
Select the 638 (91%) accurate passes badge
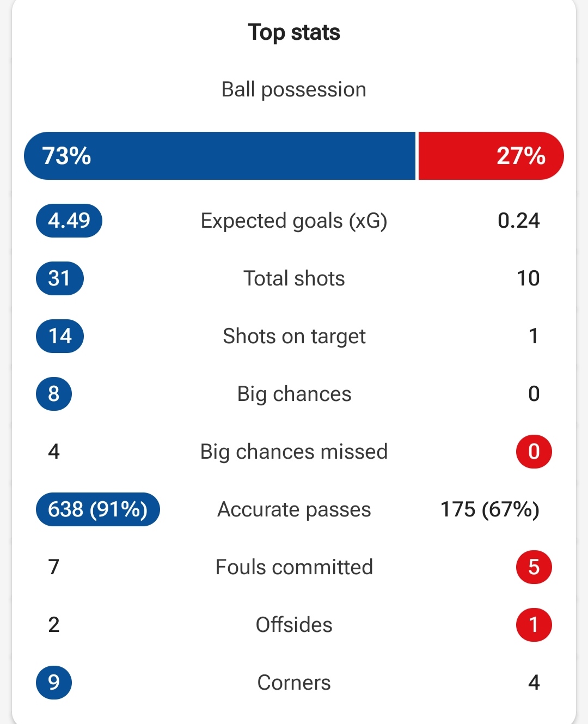click(x=98, y=509)
